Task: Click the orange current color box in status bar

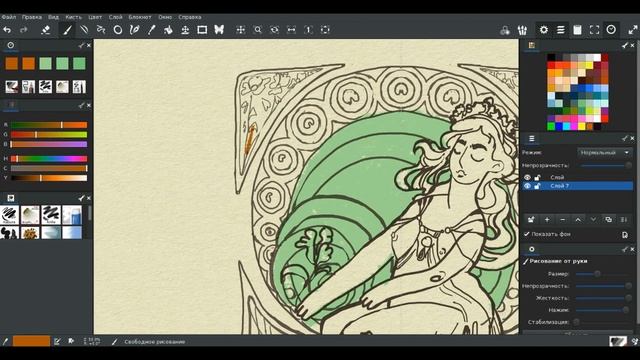Action: pyautogui.click(x=31, y=341)
